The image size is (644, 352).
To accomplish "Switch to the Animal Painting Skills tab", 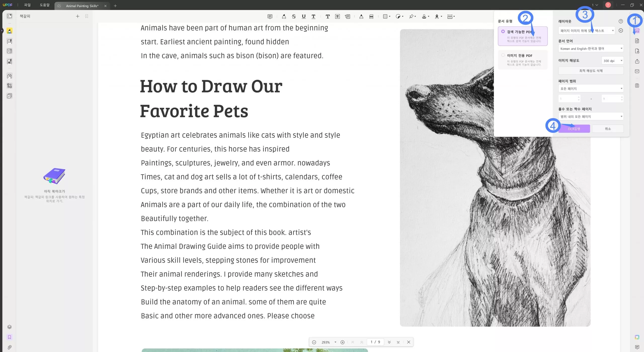I will pyautogui.click(x=82, y=6).
